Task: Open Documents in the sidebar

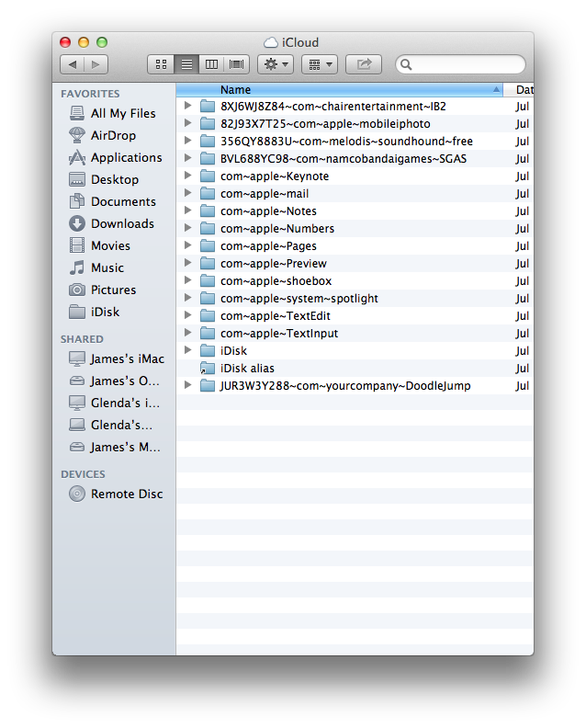Action: [x=112, y=201]
